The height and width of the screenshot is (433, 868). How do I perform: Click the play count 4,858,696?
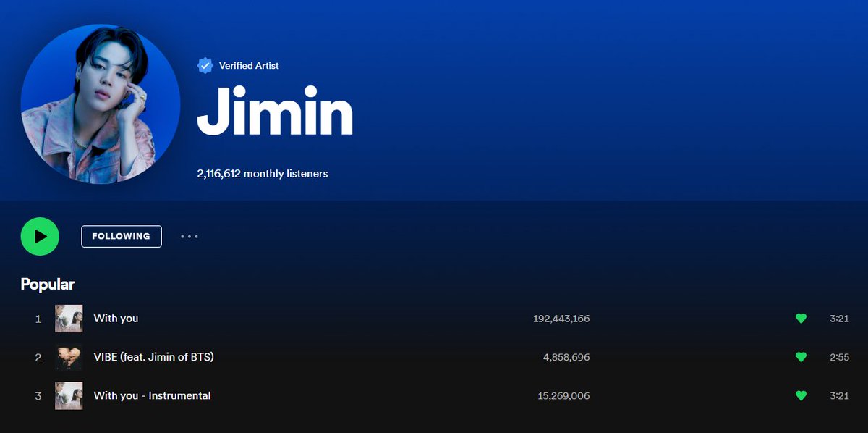[566, 357]
